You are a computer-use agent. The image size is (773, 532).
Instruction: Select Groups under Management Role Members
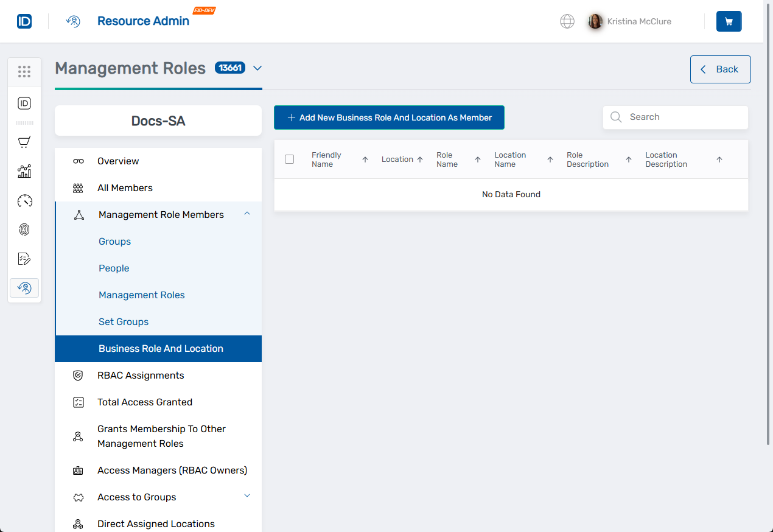pyautogui.click(x=114, y=241)
